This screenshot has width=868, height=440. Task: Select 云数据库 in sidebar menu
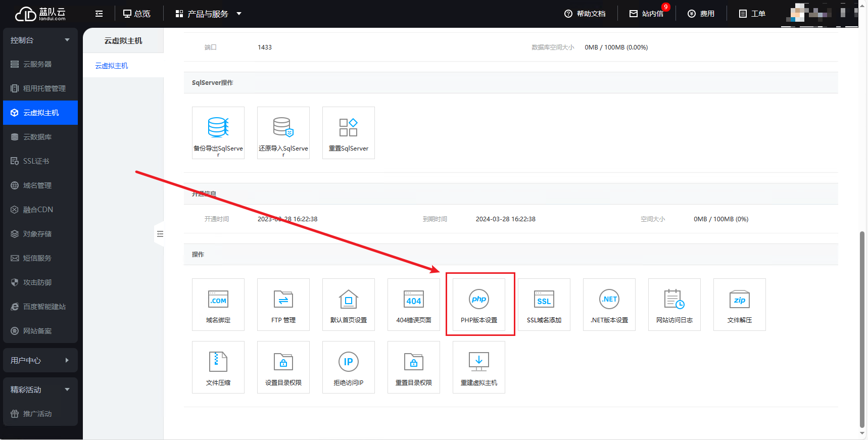[37, 137]
